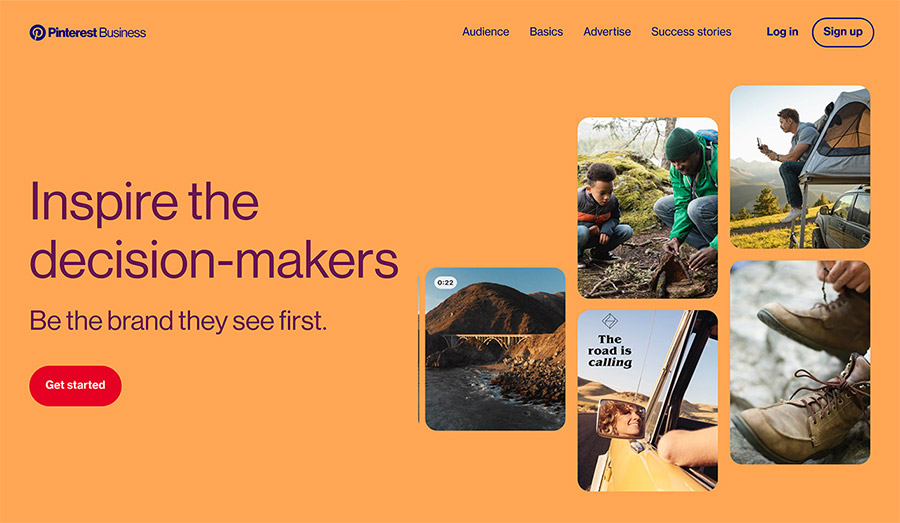
Task: Click the vertical progress bar beside video pin
Action: click(418, 349)
